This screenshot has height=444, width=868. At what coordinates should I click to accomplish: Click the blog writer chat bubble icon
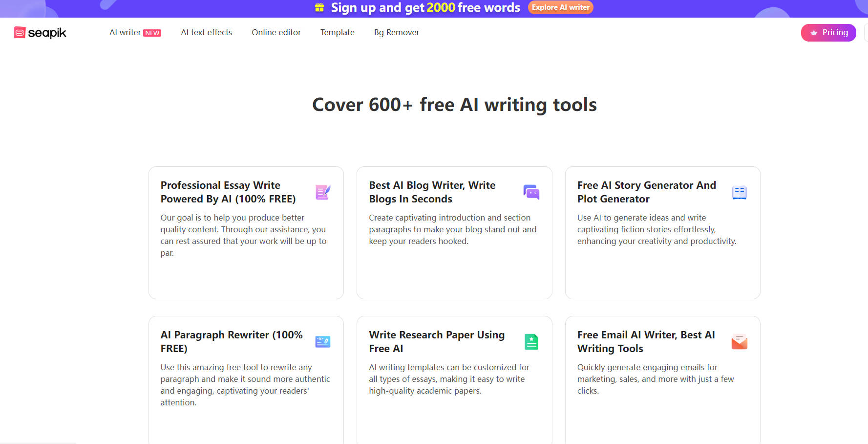point(531,192)
